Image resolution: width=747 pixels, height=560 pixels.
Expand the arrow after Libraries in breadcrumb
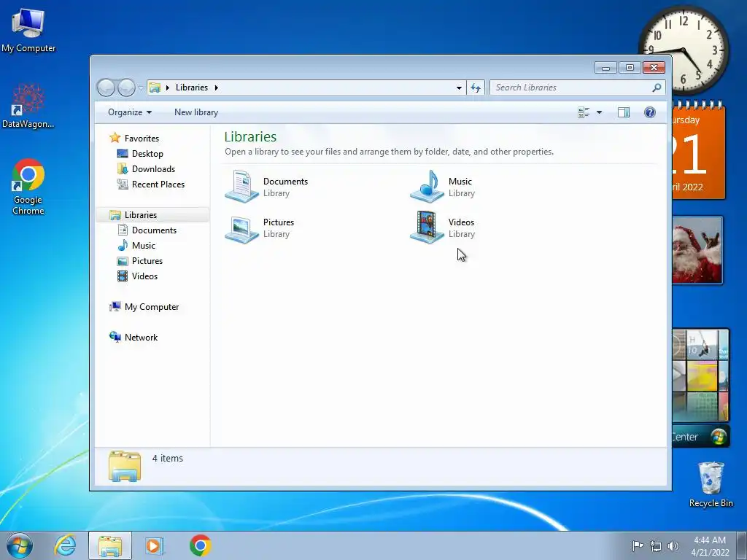216,87
